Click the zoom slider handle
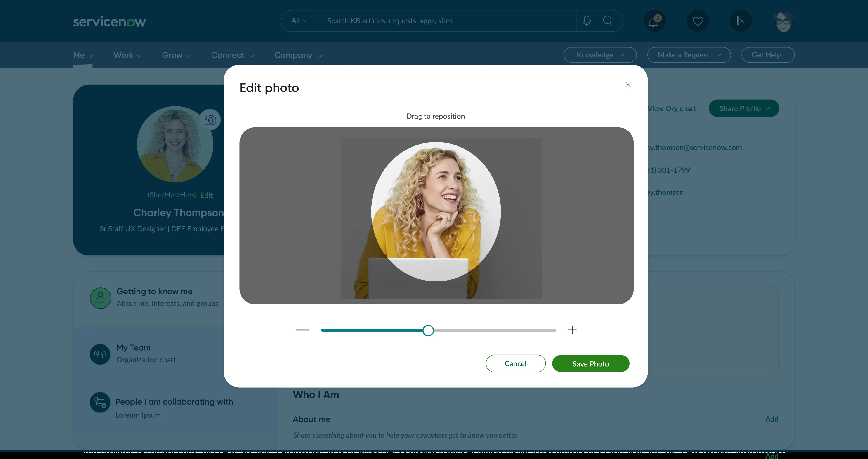The image size is (868, 459). click(x=428, y=330)
